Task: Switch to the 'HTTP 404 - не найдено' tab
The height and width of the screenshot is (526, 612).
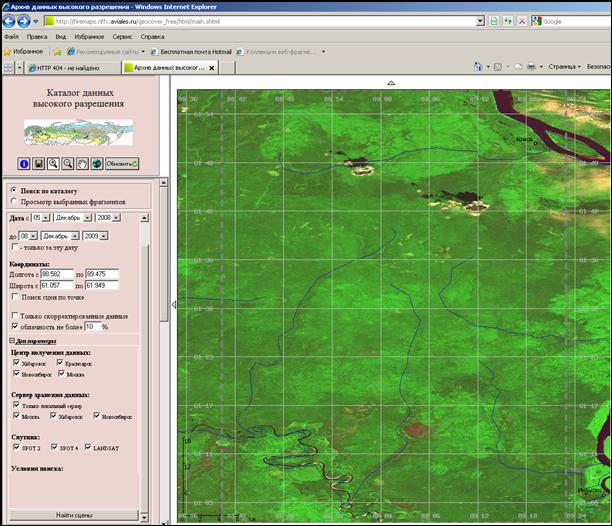Action: 70,68
